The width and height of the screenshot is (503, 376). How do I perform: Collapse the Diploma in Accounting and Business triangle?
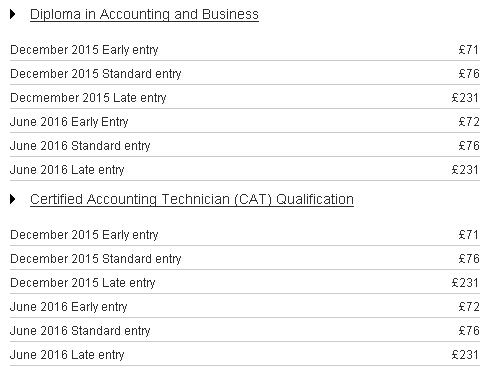[13, 14]
